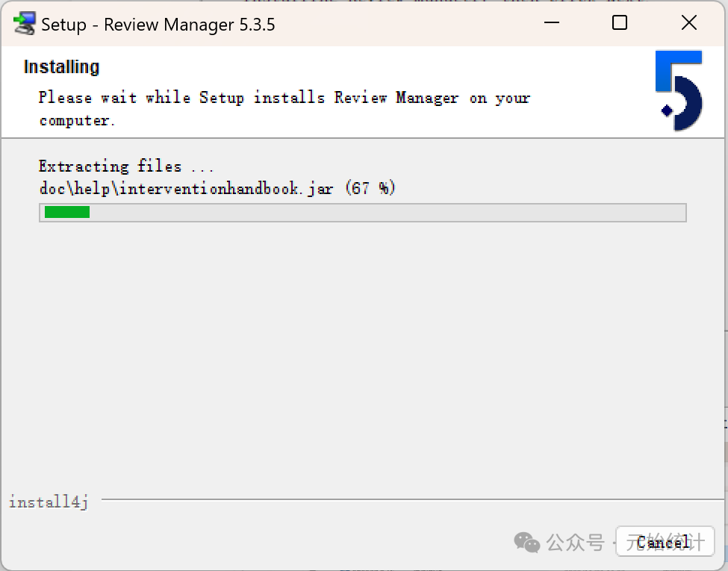The width and height of the screenshot is (728, 571).
Task: Click the word "computer." in the header
Action: (x=77, y=120)
